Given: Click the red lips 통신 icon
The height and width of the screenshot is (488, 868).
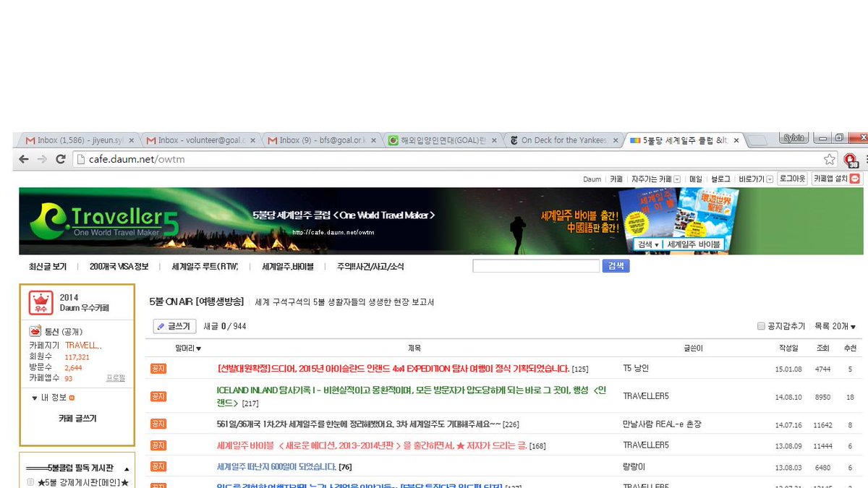Looking at the screenshot, I should [35, 331].
